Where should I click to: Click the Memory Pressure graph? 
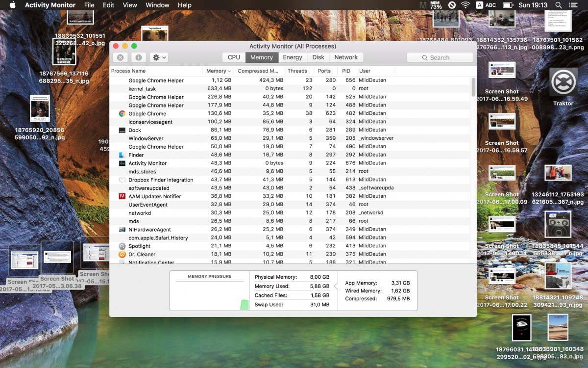coord(209,295)
